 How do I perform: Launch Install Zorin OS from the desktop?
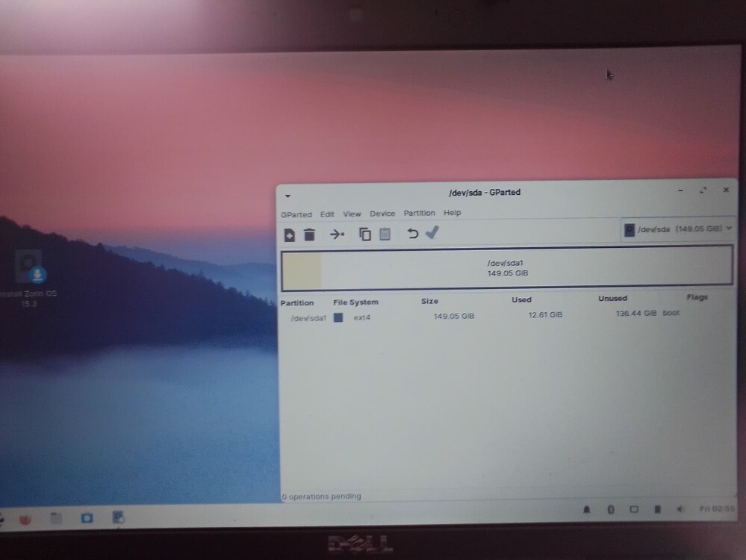28,273
